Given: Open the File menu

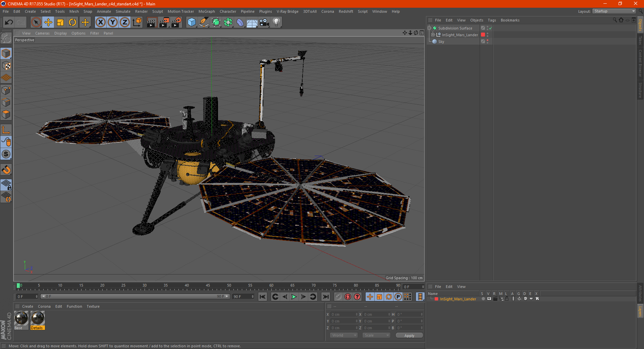Looking at the screenshot, I should [x=6, y=11].
